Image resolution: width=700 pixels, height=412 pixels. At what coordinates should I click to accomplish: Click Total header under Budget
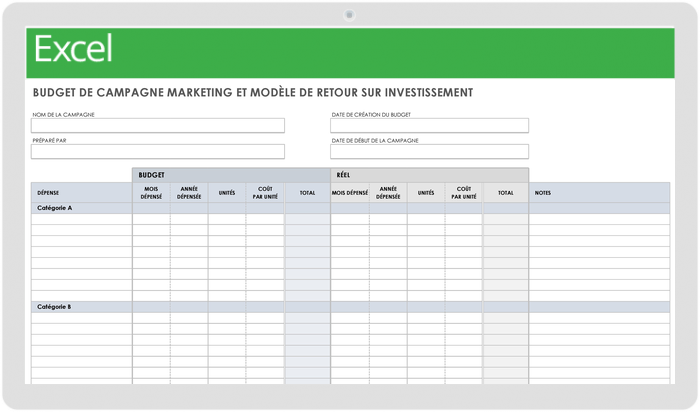click(x=308, y=193)
